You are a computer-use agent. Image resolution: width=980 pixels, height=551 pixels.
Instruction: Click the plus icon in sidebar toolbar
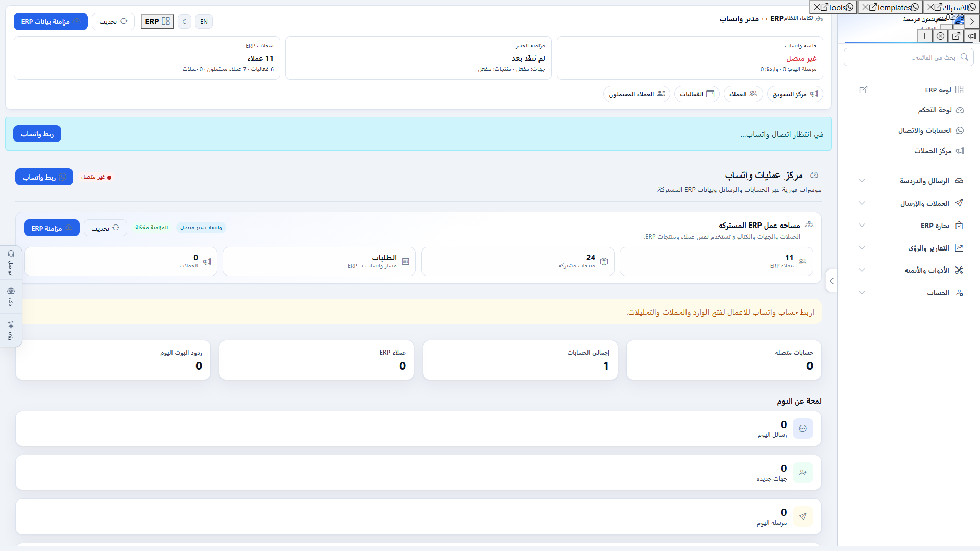[924, 36]
